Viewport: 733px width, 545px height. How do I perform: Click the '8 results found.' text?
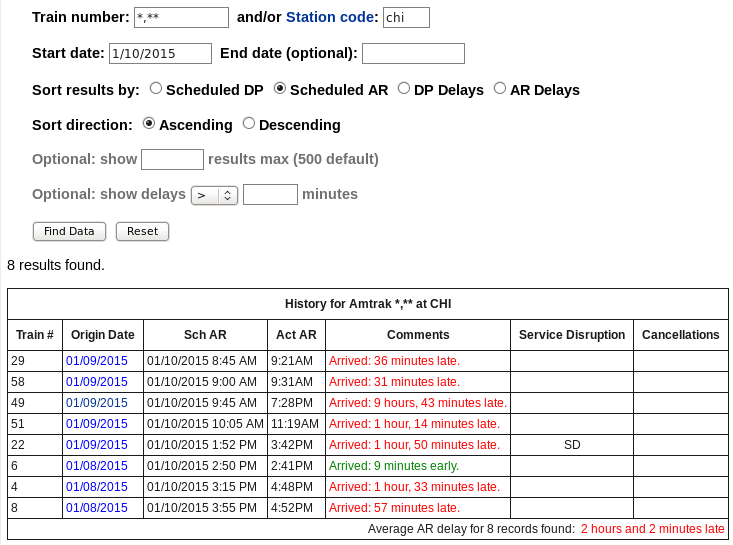tap(56, 265)
